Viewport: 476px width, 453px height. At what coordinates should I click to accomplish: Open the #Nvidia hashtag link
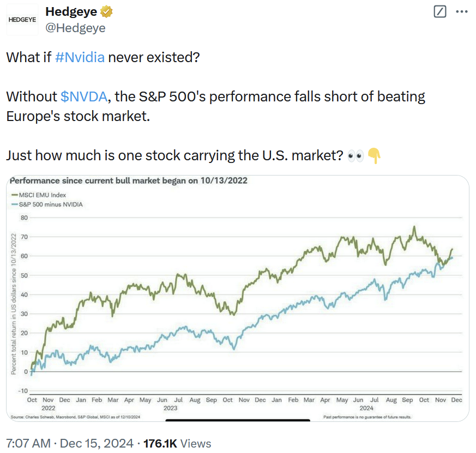tap(80, 57)
